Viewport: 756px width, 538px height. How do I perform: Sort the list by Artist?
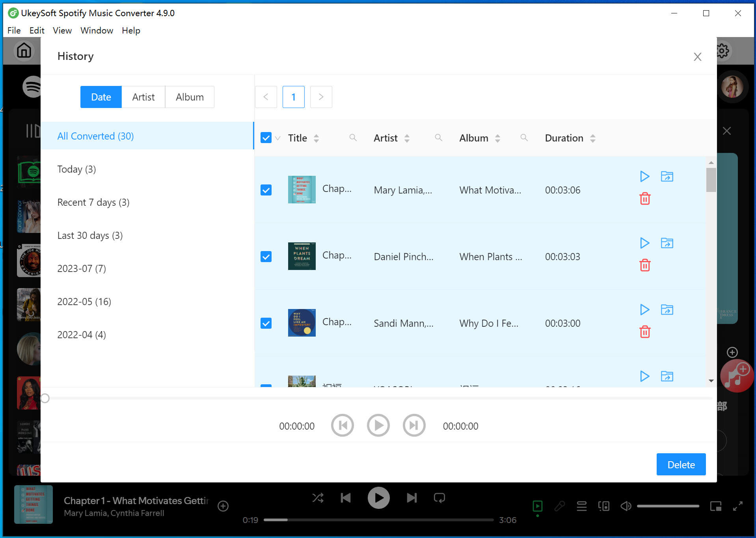407,138
